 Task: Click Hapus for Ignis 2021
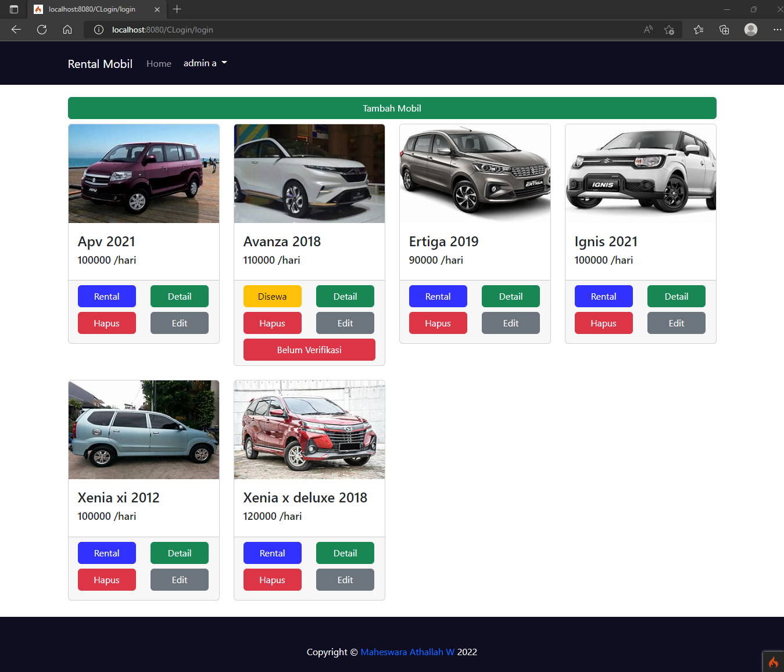pos(603,323)
